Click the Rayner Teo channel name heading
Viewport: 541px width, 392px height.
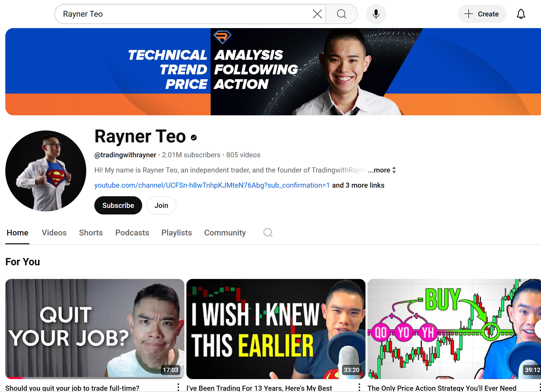pyautogui.click(x=140, y=136)
